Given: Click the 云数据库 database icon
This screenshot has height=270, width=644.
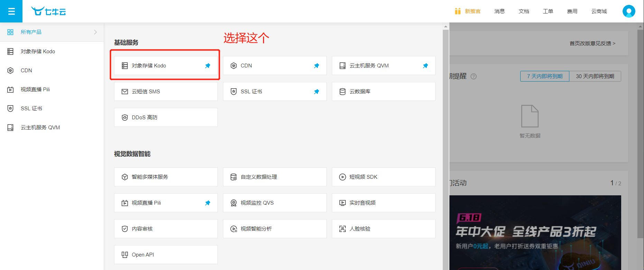Looking at the screenshot, I should tap(343, 92).
